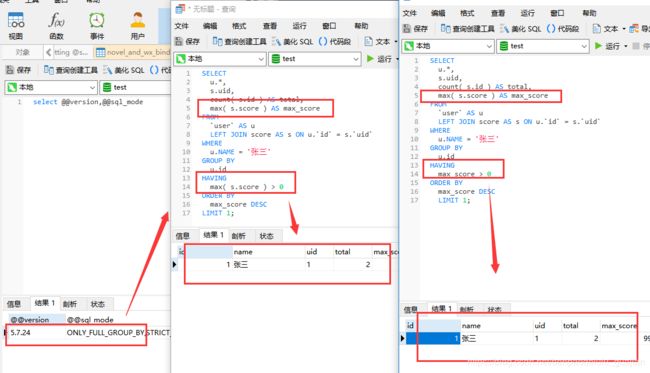Open 查看 menu in right window
The height and width of the screenshot is (373, 650).
(x=498, y=13)
